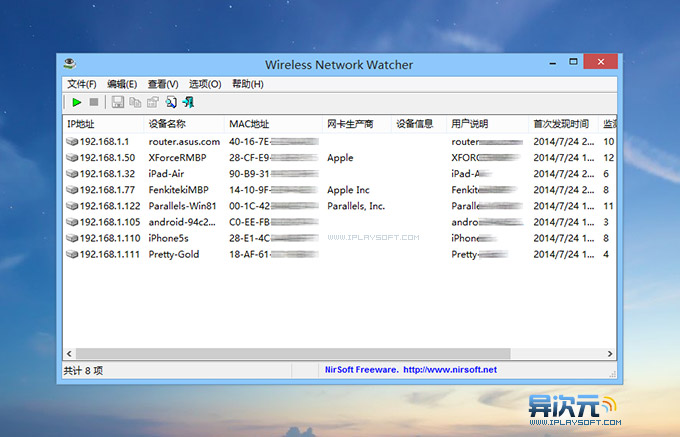
Task: Click the exit door toolbar icon
Action: (188, 102)
